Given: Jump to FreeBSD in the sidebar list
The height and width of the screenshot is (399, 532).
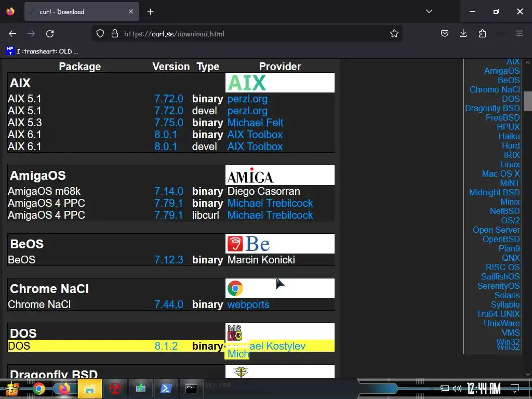Looking at the screenshot, I should [x=502, y=117].
